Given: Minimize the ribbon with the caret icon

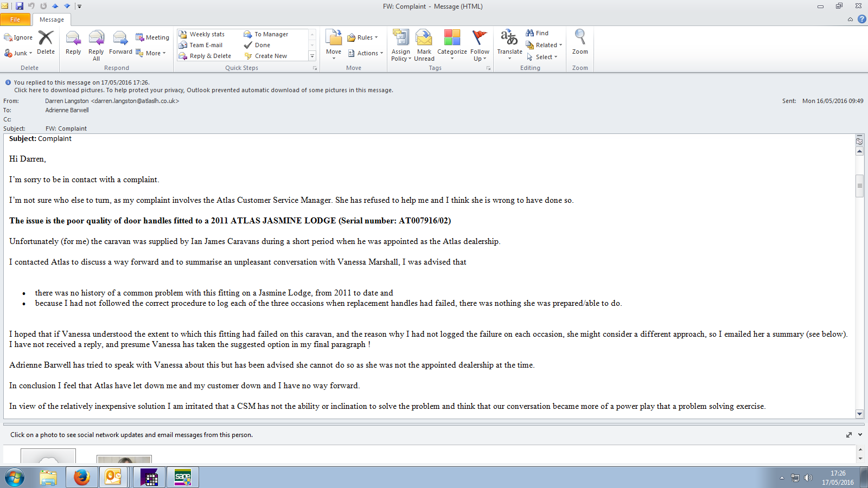Looking at the screenshot, I should (850, 20).
